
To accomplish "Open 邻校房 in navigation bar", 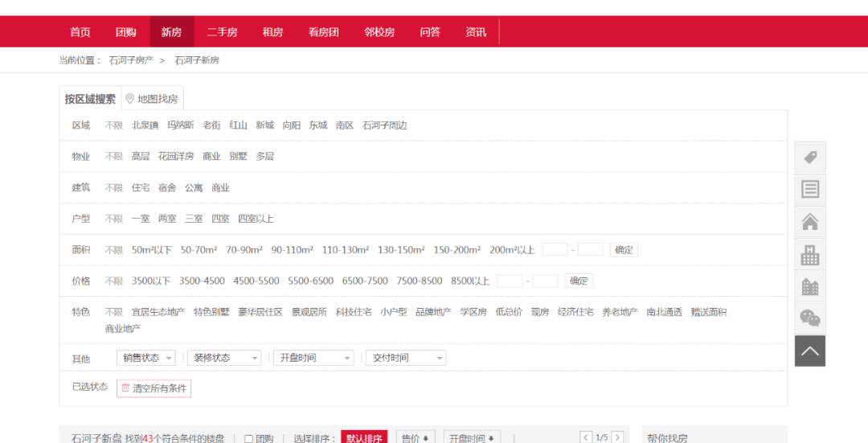I will click(x=379, y=32).
